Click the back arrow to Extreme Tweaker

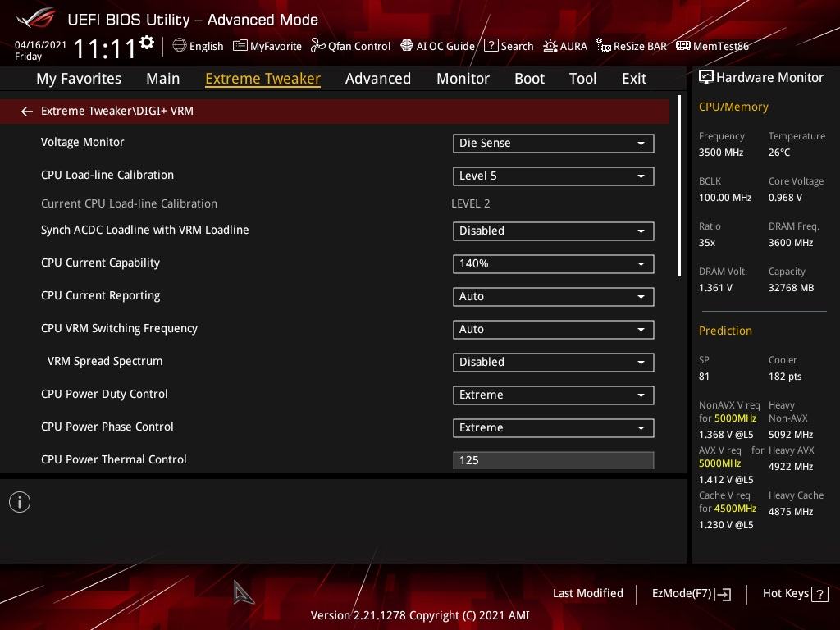27,112
